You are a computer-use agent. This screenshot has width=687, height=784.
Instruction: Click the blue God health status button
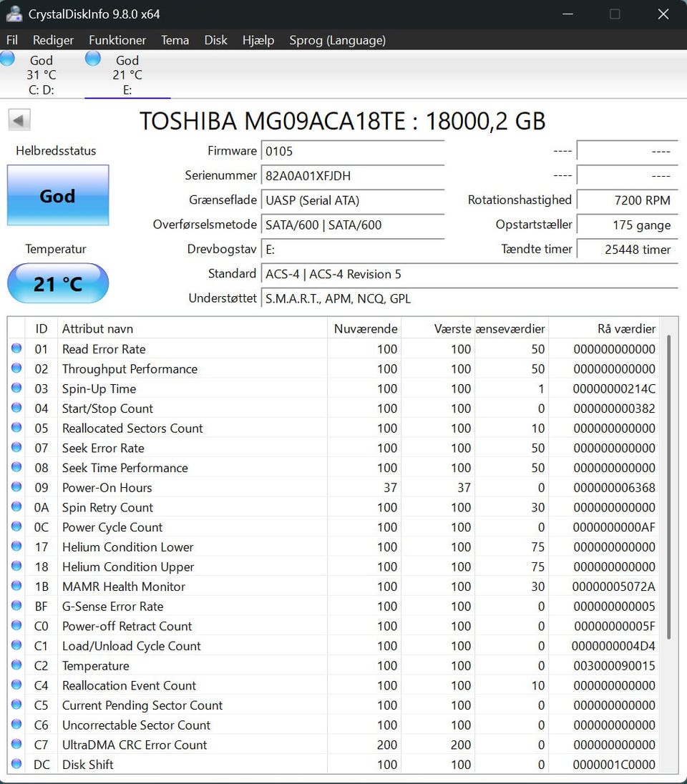click(x=58, y=196)
